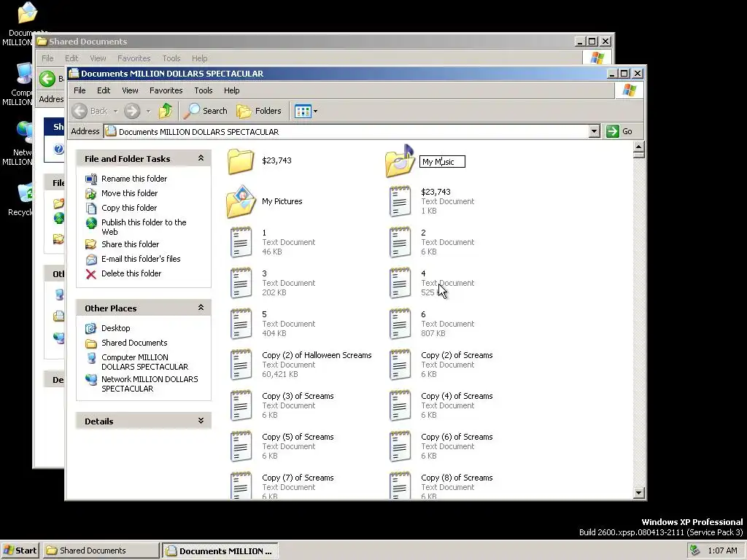The height and width of the screenshot is (560, 747).
Task: Select the My Music folder icon
Action: (400, 161)
